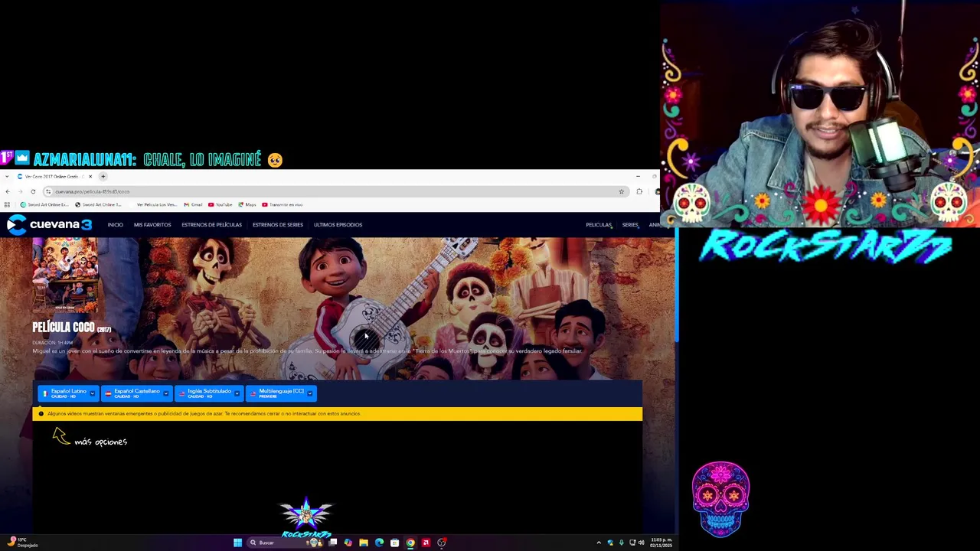Open first Sword Art Online bookmark
The width and height of the screenshot is (980, 551).
pos(44,204)
